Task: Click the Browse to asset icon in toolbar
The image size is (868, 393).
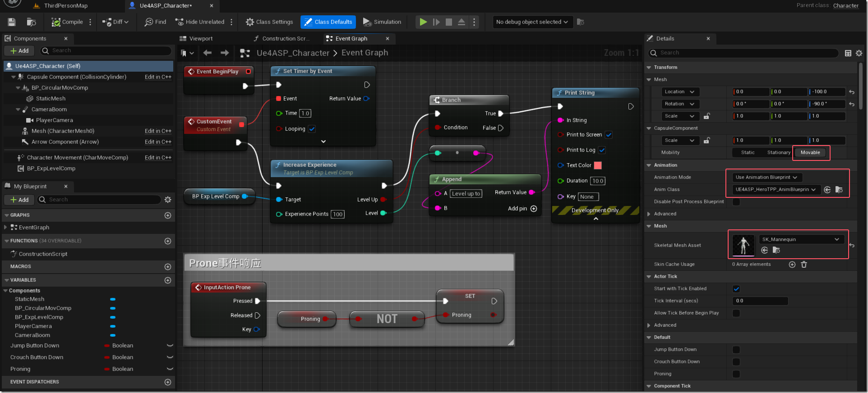Action: (x=31, y=22)
